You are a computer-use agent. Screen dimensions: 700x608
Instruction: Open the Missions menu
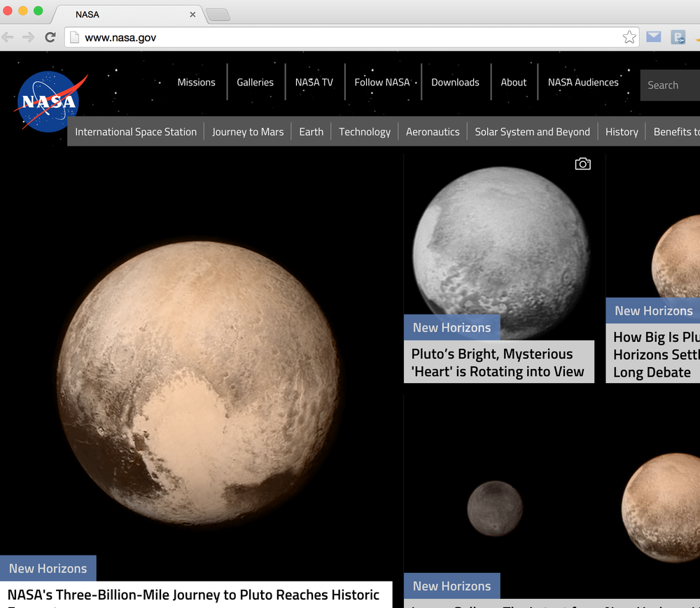click(196, 83)
